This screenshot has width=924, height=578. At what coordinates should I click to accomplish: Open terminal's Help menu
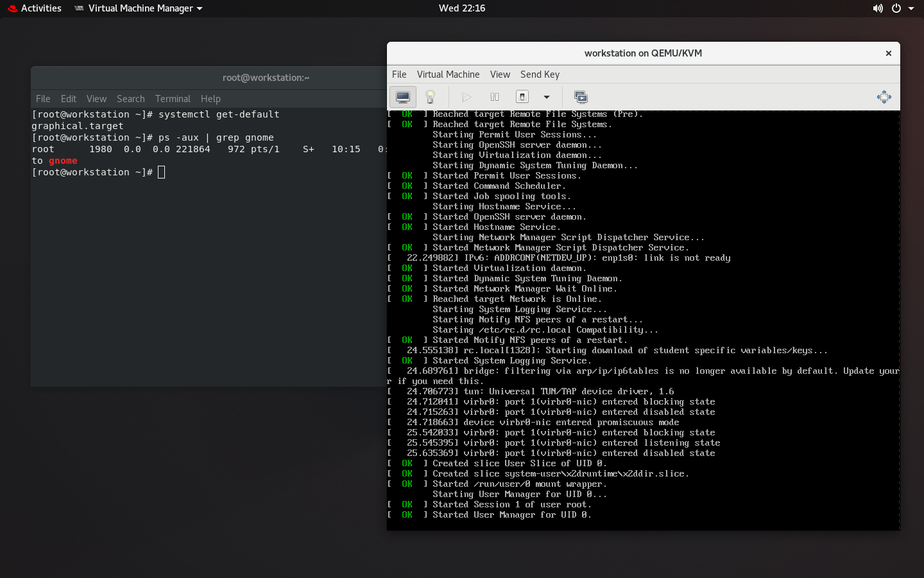(x=210, y=99)
